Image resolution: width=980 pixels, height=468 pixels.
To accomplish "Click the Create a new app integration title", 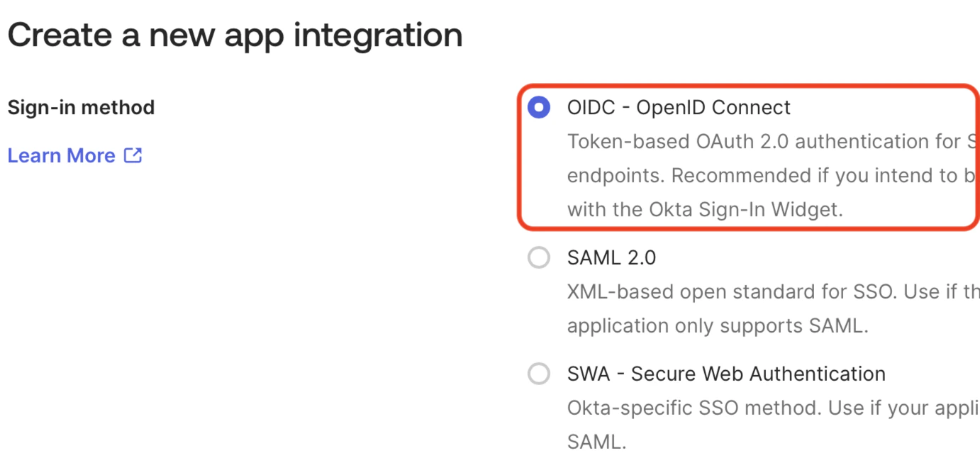I will pyautogui.click(x=235, y=35).
